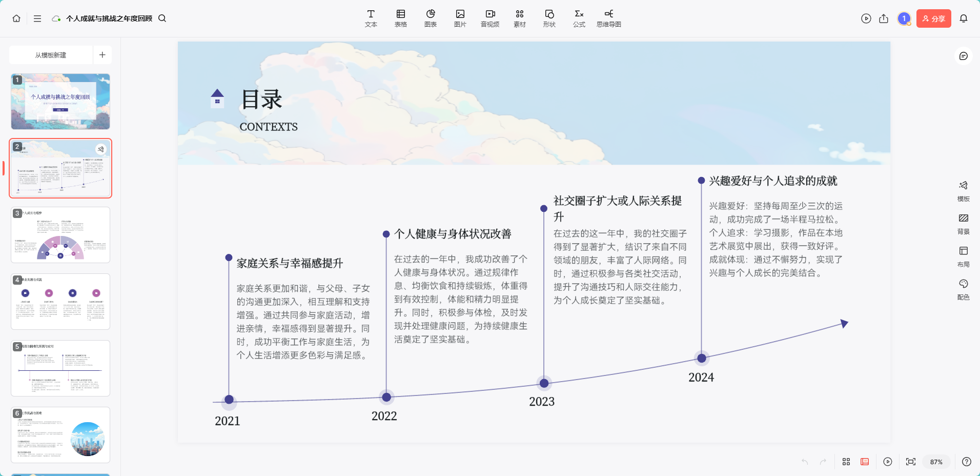Click the 2024 timeline marker dot
Viewport: 980px width, 476px height.
[702, 358]
